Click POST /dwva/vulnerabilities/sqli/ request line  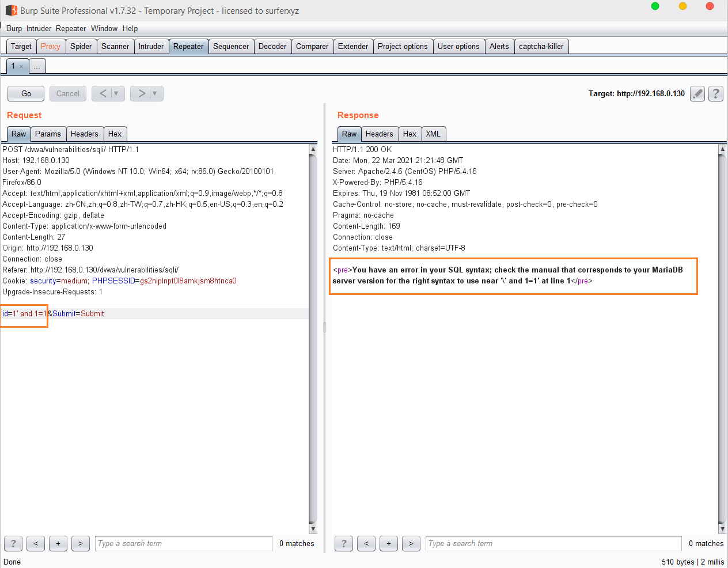coord(70,149)
